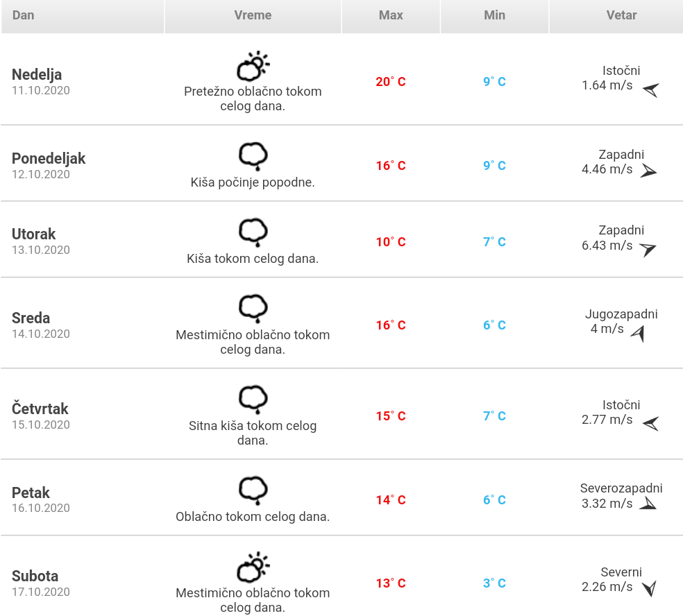The image size is (683, 616).
Task: Click the partly cloudy icon for Subota
Action: point(253,567)
